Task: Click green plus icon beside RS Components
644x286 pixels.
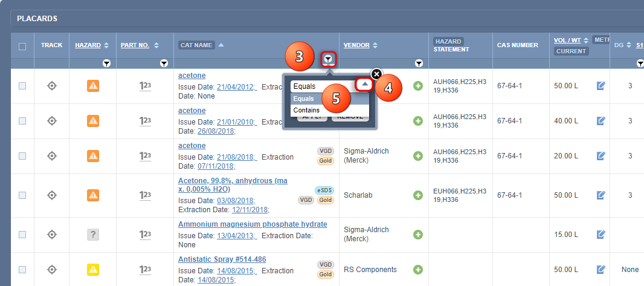Action: (418, 270)
